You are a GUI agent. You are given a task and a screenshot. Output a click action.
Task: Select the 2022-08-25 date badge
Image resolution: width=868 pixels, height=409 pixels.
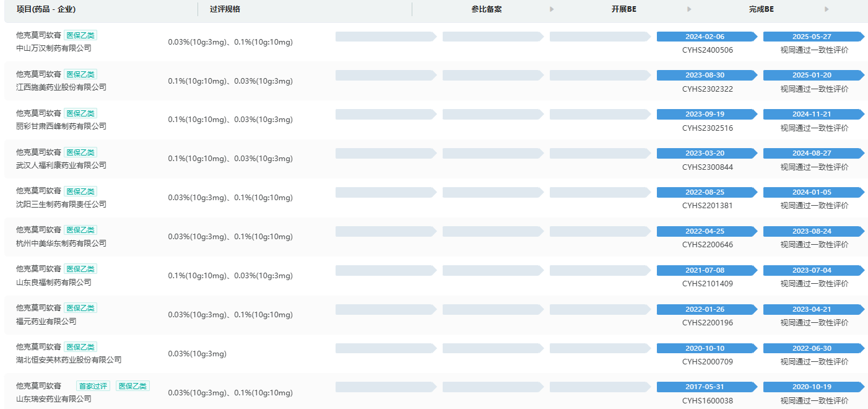coord(706,192)
